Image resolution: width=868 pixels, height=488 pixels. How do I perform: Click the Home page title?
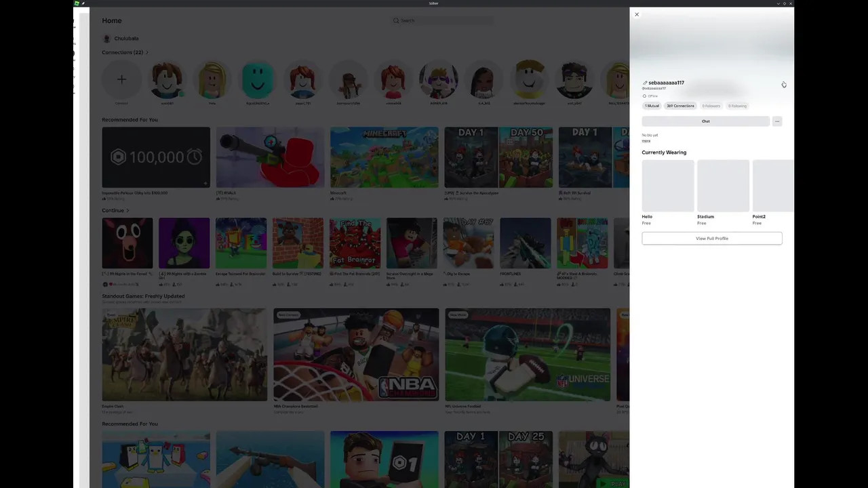coord(112,21)
